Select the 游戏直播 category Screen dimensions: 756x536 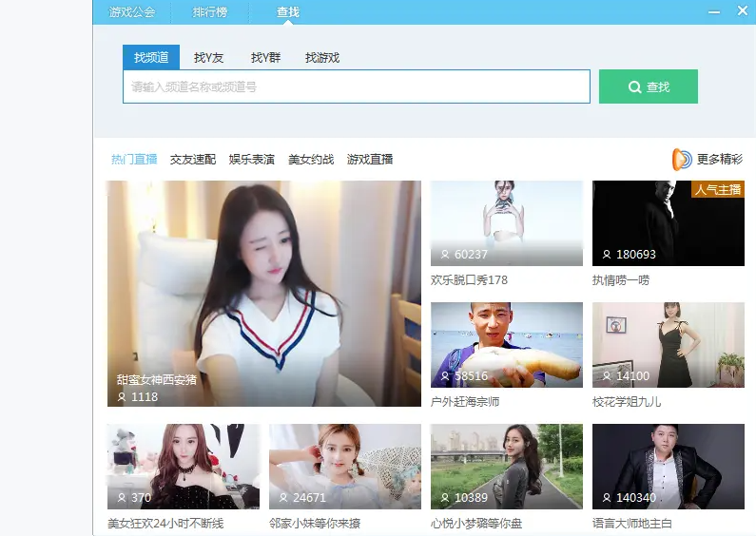pyautogui.click(x=370, y=159)
